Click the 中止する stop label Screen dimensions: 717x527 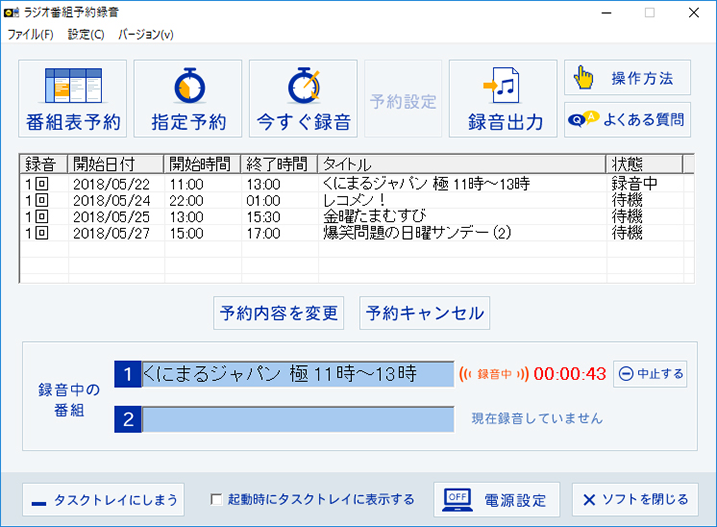(660, 374)
